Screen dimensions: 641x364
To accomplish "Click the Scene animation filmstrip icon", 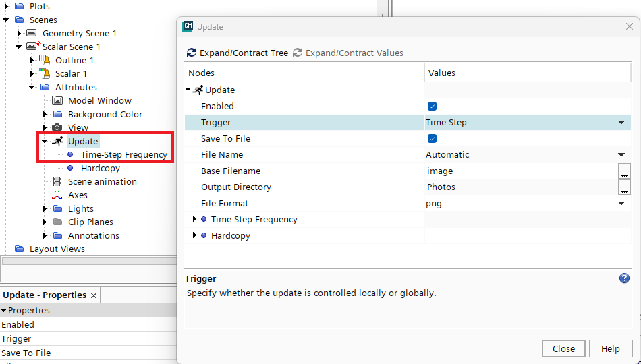I will tap(57, 181).
